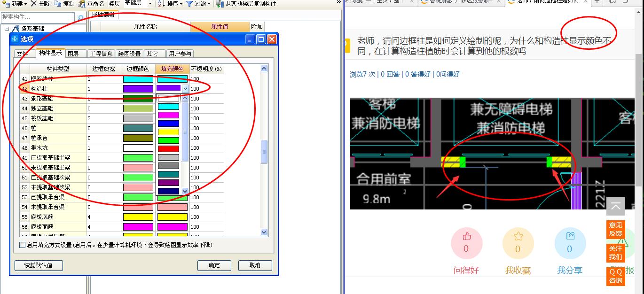Click the 新建 (New) toolbar icon

pyautogui.click(x=5, y=3)
